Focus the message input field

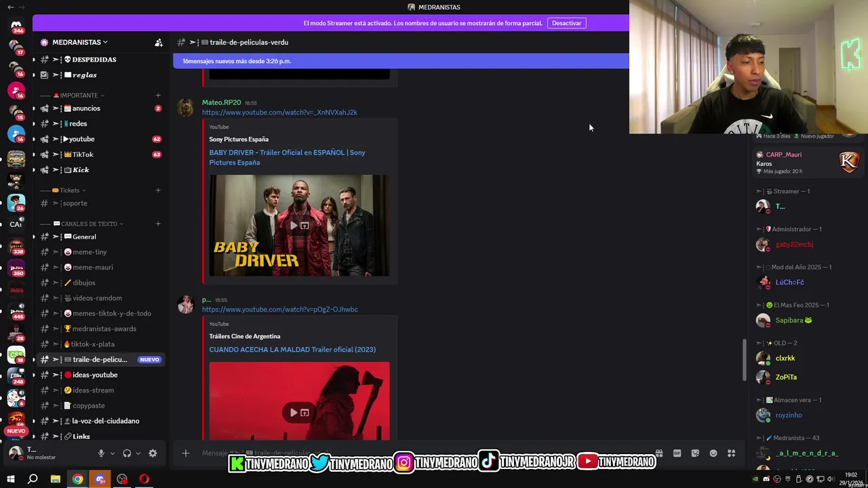(420, 453)
